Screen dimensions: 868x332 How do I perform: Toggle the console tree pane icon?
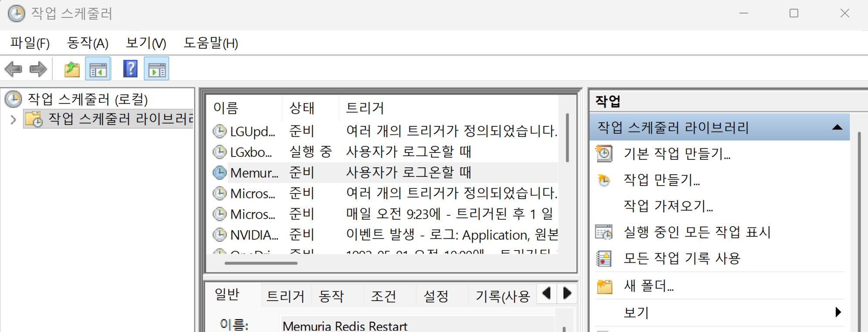click(x=98, y=69)
